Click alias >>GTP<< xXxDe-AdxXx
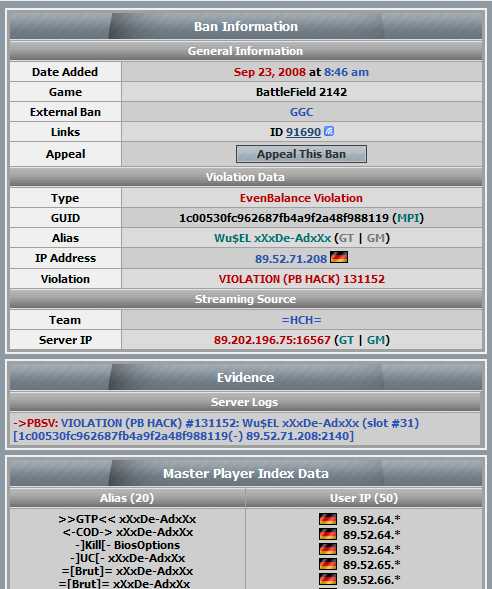492x589 pixels. (127, 519)
